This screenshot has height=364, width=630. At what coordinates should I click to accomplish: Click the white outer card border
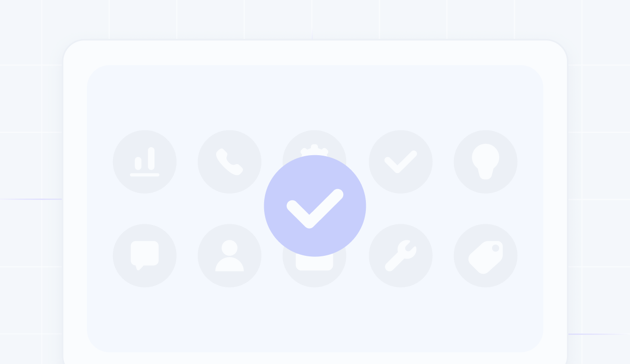click(x=315, y=52)
